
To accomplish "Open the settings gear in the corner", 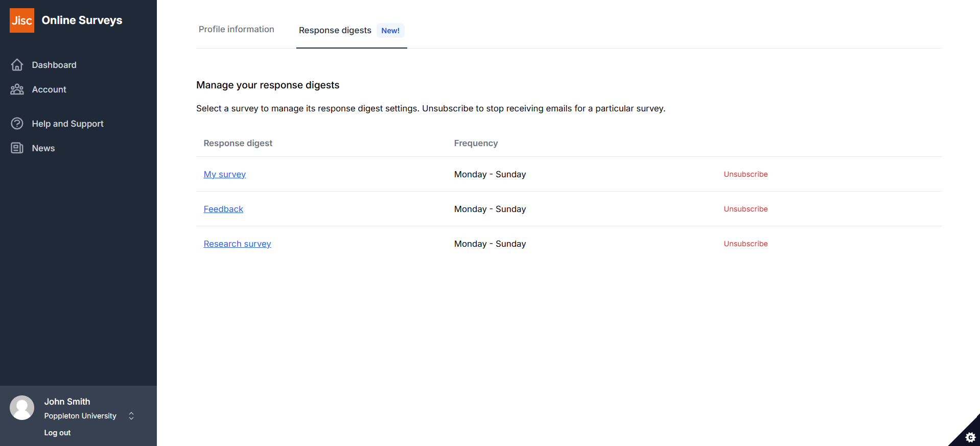I will tap(970, 437).
